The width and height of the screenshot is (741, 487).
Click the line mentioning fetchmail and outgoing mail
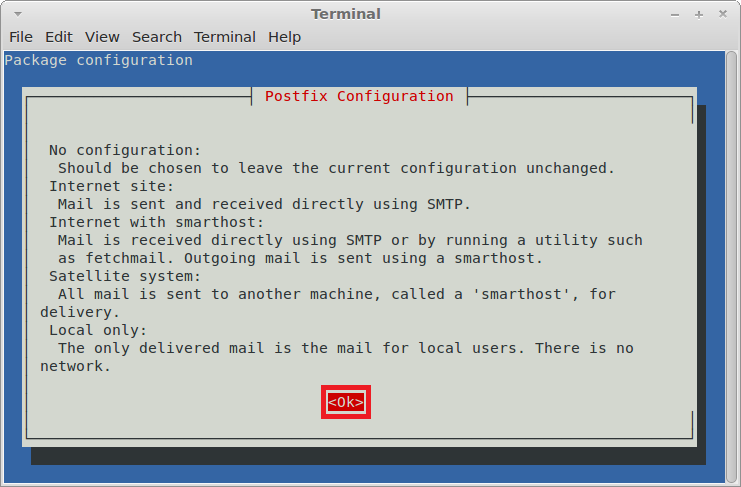pos(300,258)
